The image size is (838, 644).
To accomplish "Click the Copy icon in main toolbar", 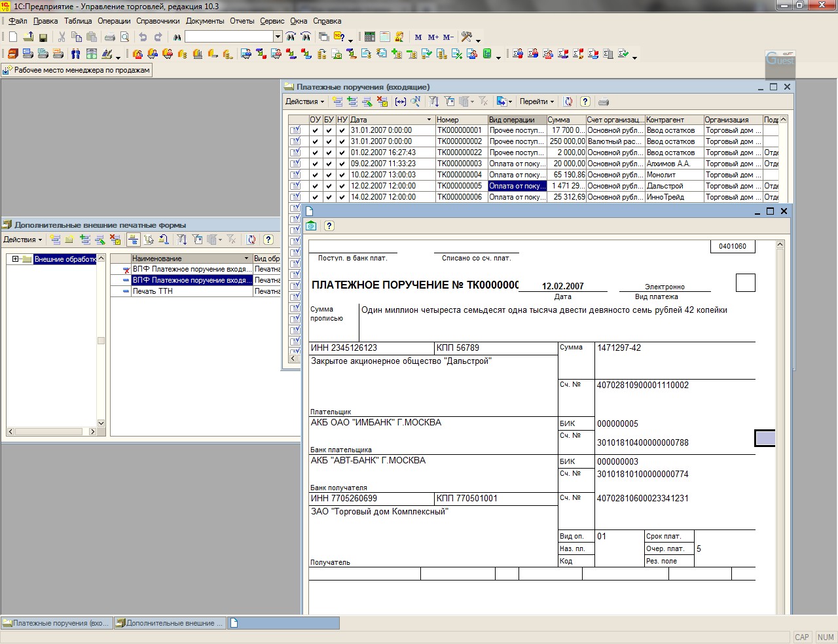I will coord(77,37).
